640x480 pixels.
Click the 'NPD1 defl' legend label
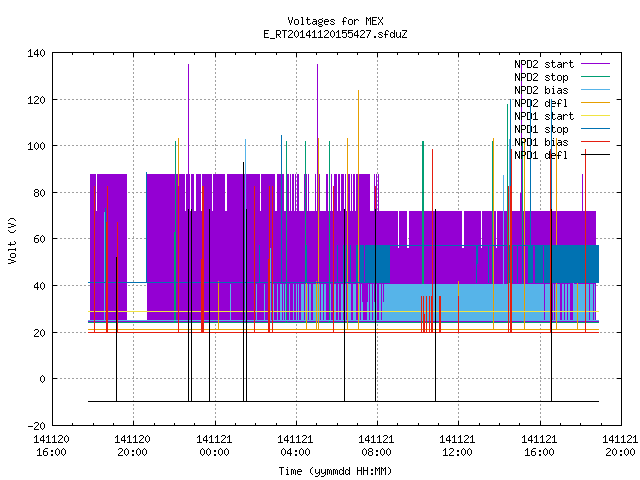[541, 155]
